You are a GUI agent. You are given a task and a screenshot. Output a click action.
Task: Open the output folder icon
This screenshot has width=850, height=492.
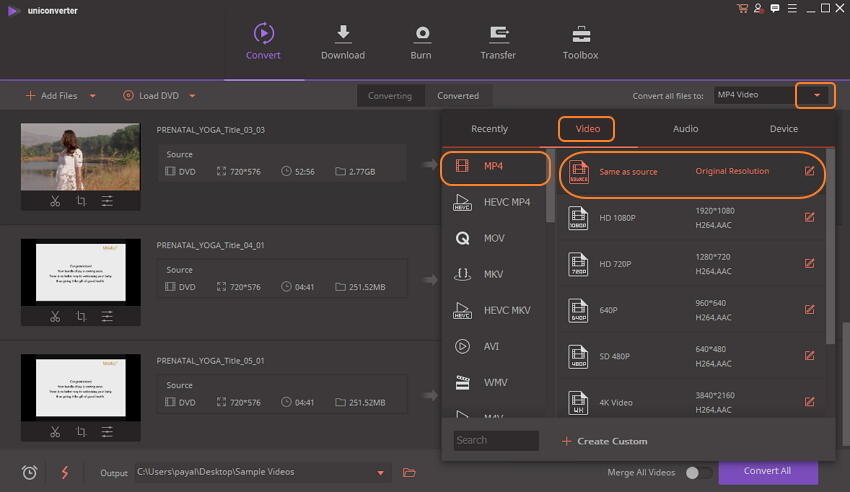pos(409,472)
